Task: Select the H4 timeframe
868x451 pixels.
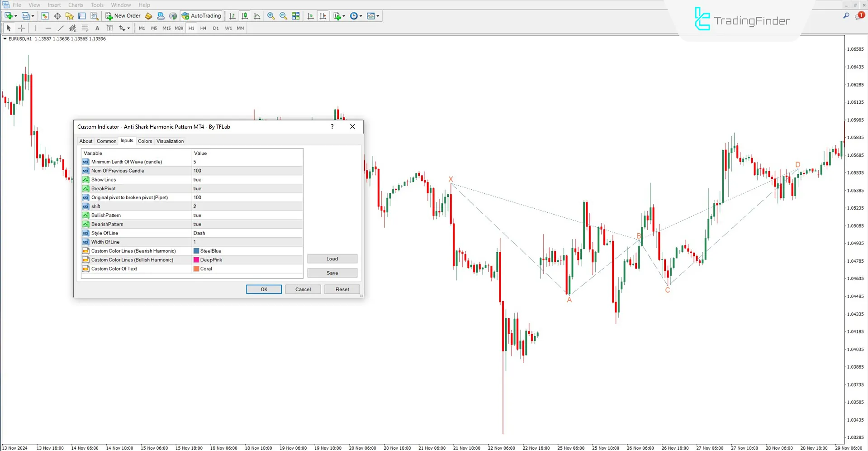Action: pos(203,28)
